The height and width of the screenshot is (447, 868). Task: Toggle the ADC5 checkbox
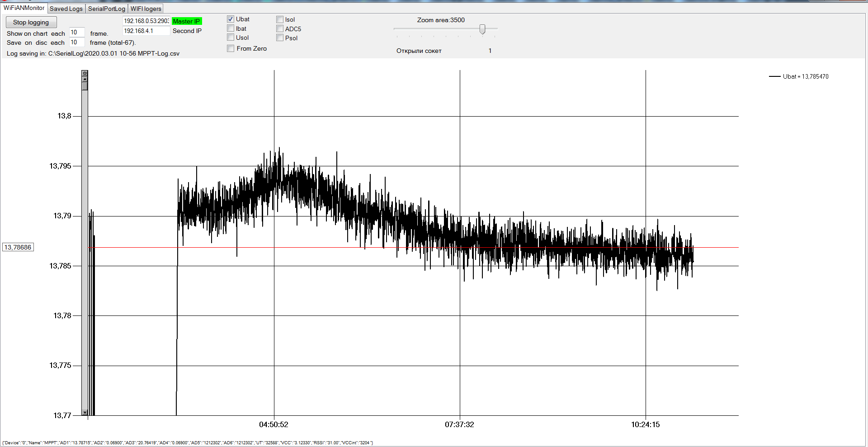tap(280, 29)
